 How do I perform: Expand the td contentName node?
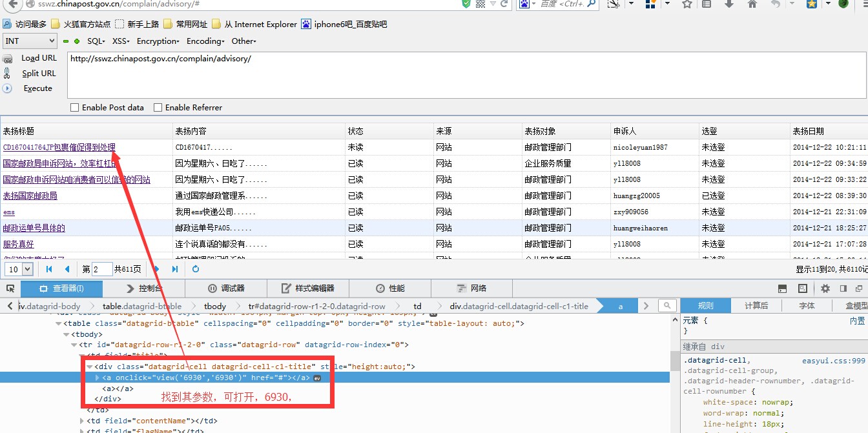coord(81,421)
